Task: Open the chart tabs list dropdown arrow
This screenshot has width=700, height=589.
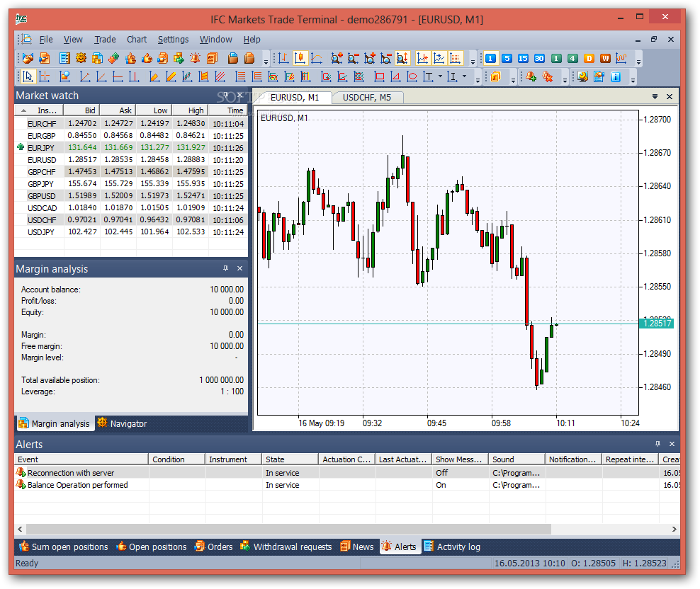Action: 655,96
